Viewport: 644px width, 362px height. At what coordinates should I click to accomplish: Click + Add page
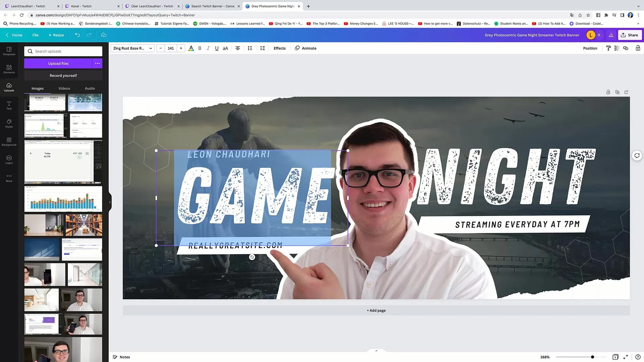coord(376,310)
